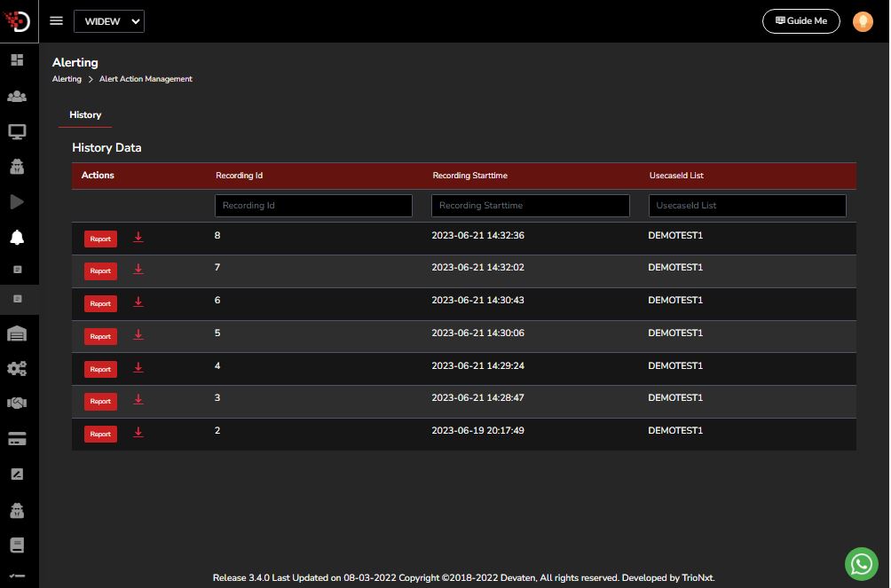Open the WhatsApp chat button
The width and height of the screenshot is (891, 588).
(x=862, y=563)
